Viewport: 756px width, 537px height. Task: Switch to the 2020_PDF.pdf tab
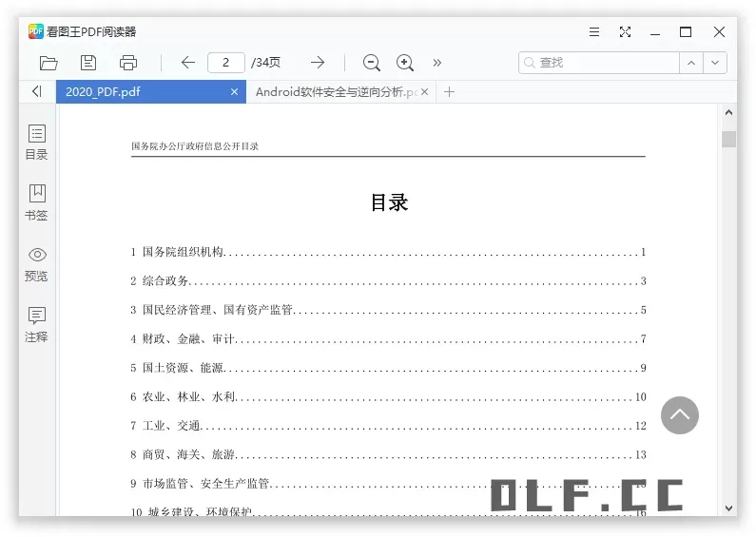click(x=151, y=92)
